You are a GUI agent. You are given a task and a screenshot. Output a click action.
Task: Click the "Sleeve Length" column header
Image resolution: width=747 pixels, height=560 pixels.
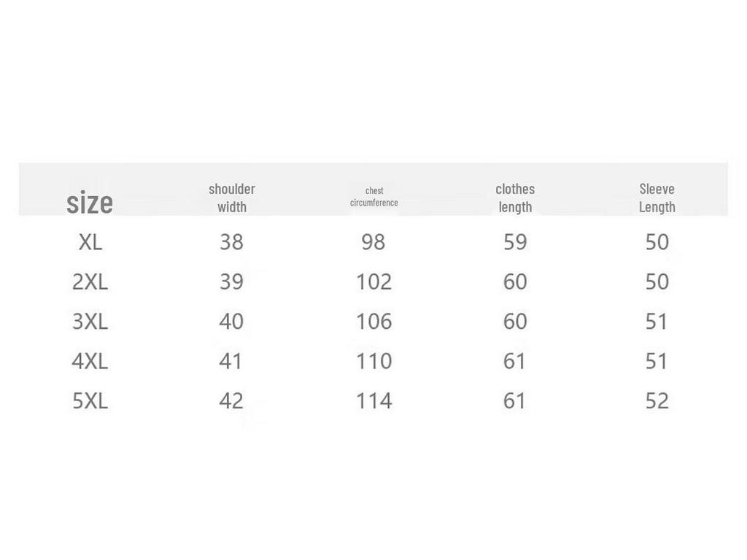coord(657,198)
